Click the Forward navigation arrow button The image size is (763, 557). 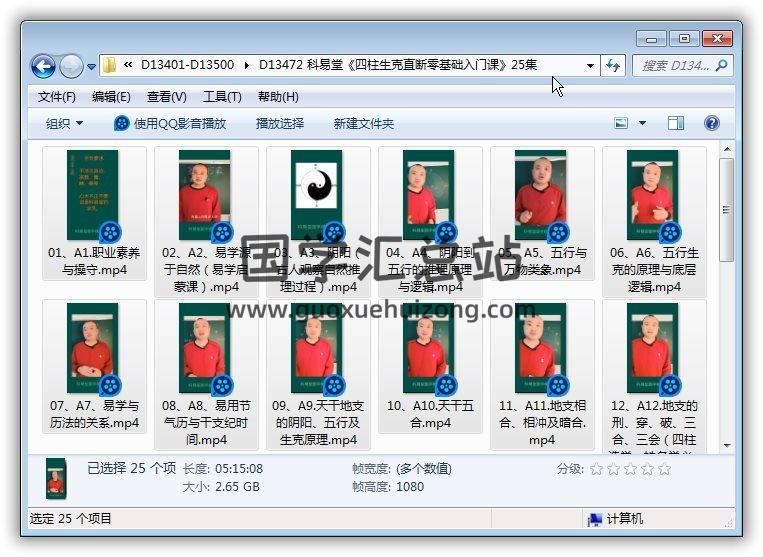pos(71,66)
